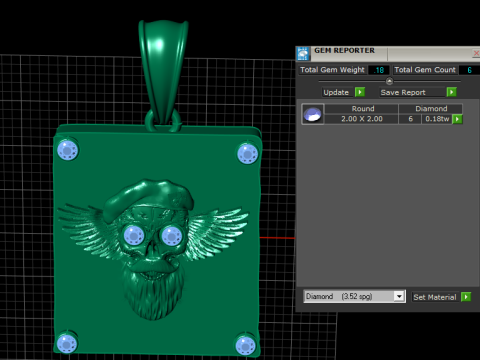Select the bottom-left corner gem on pendant

pos(67,343)
